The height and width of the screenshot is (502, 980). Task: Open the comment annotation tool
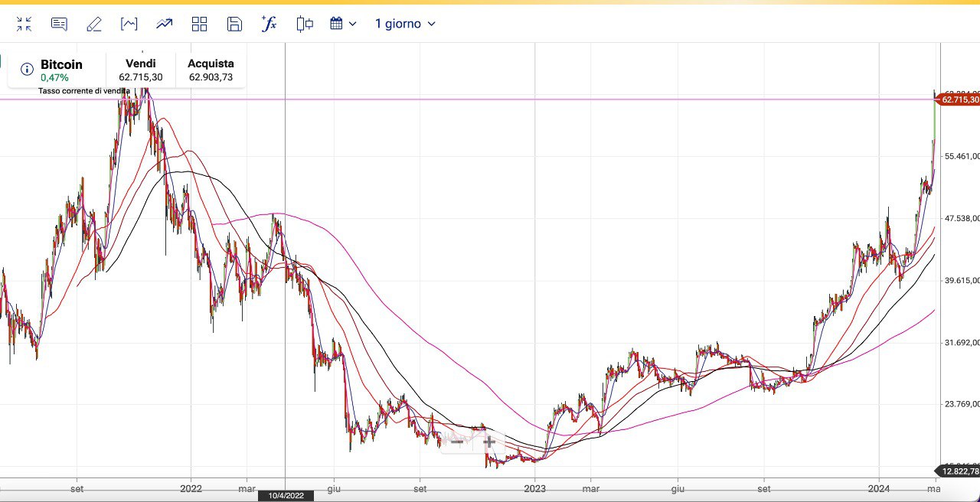click(59, 24)
